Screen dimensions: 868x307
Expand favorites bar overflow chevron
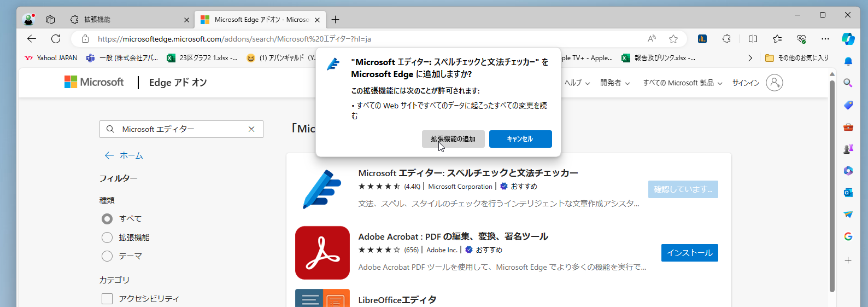750,58
